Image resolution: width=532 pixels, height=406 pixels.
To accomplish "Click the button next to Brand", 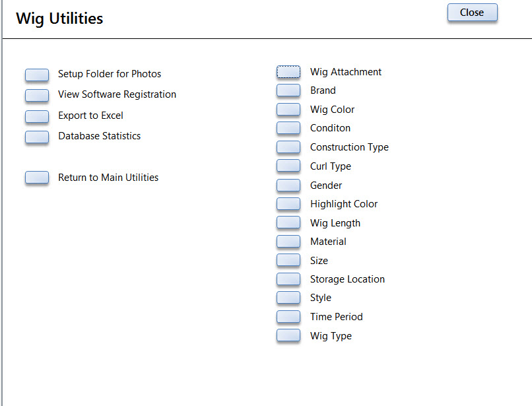I will 288,90.
